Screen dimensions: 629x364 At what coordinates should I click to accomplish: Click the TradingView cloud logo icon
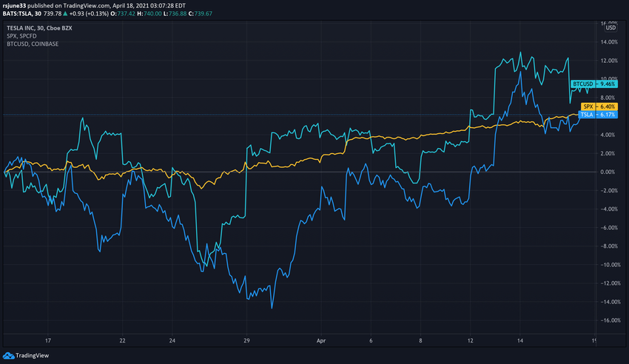coord(8,356)
